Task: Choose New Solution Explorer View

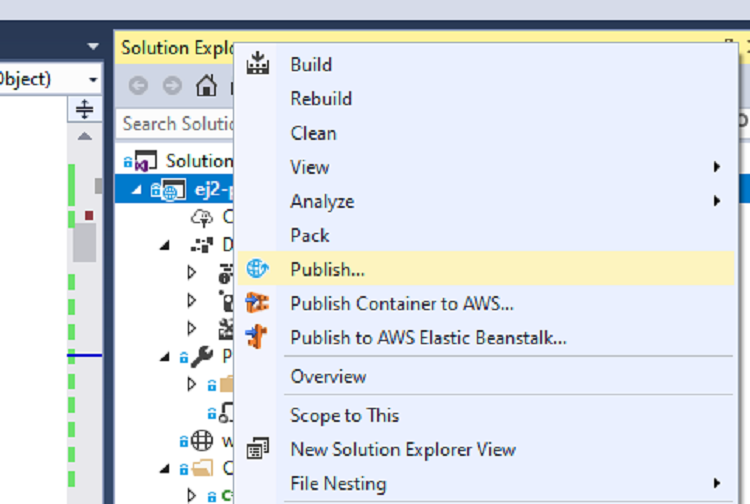Action: [485, 449]
